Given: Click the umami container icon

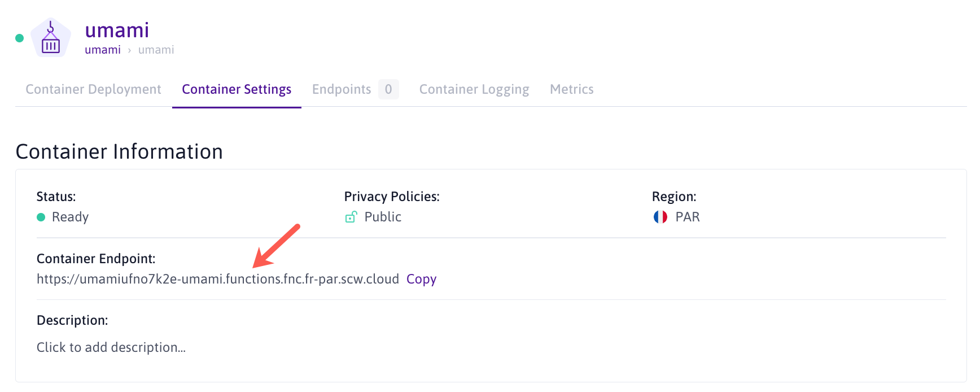Looking at the screenshot, I should (x=51, y=38).
